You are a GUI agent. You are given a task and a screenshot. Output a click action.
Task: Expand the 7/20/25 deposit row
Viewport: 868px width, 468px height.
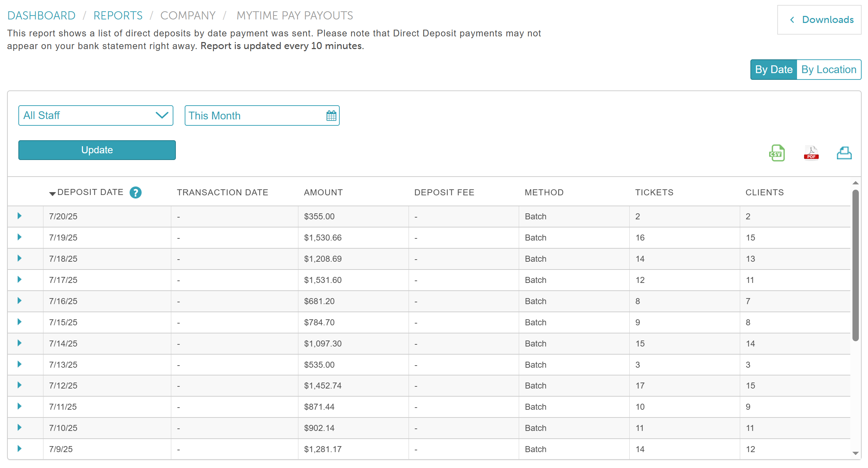[19, 216]
